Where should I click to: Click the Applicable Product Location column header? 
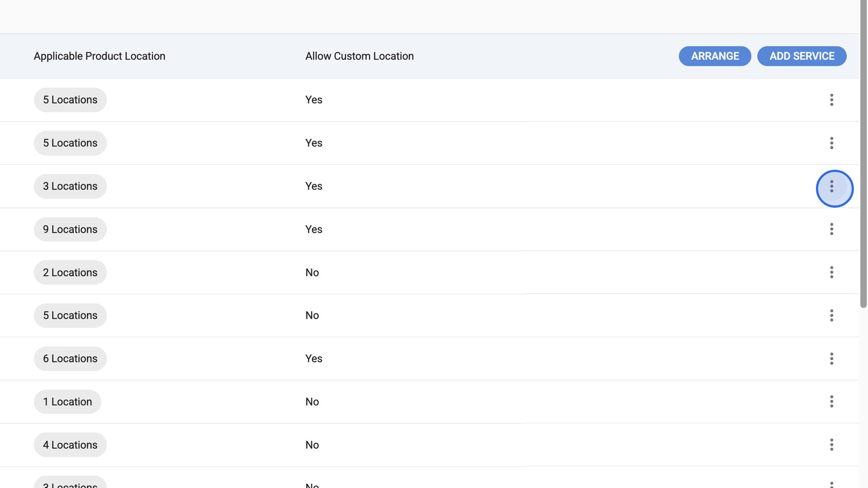[99, 56]
